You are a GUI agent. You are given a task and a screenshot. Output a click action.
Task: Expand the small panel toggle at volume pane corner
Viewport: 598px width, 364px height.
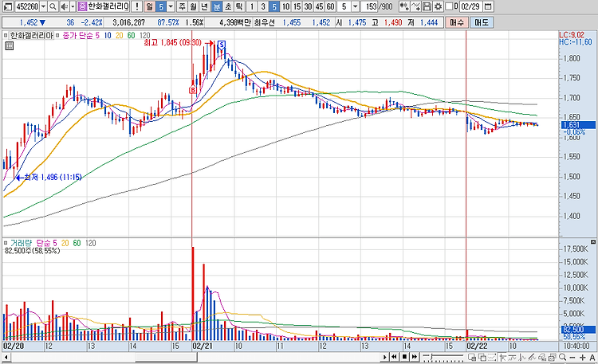[592, 241]
